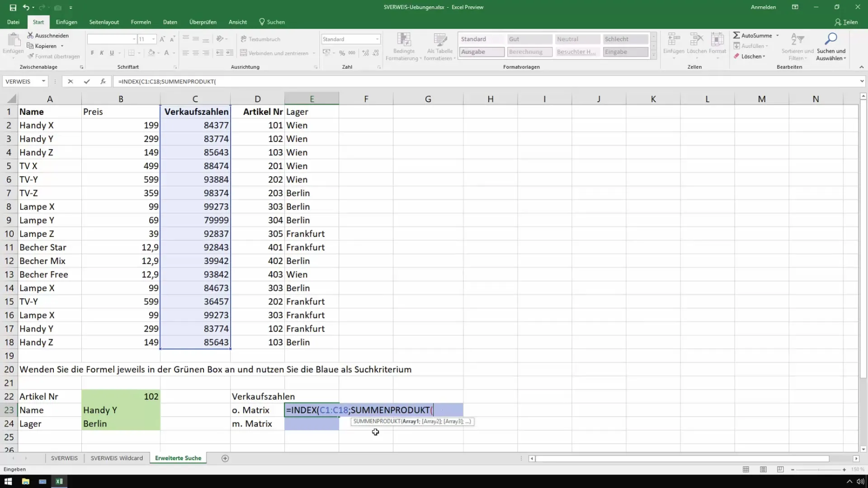The width and height of the screenshot is (868, 488).
Task: Click the Ansicht menu tab
Action: 237,21
